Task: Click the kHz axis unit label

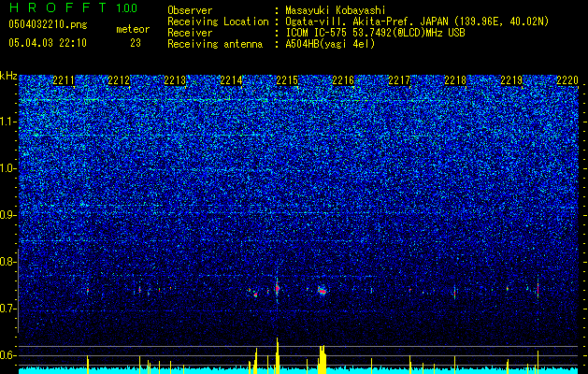Action: click(x=8, y=76)
